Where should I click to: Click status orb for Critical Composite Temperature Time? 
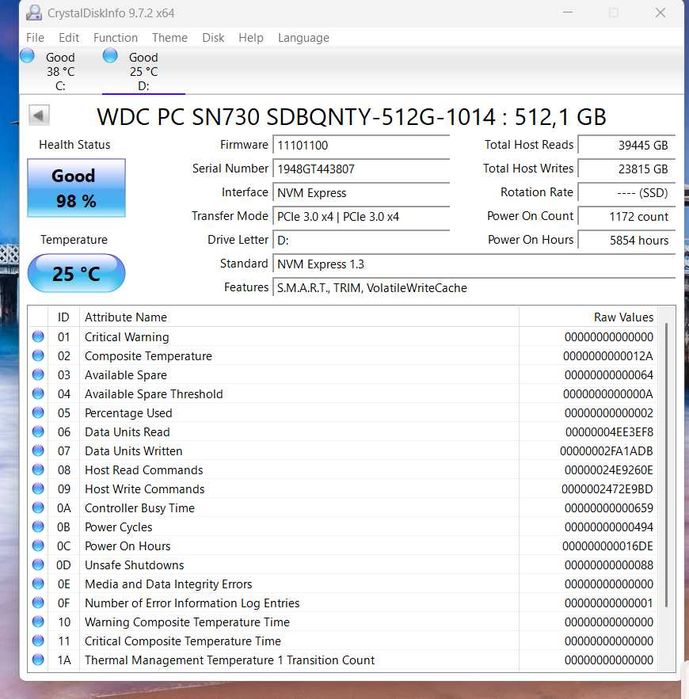pyautogui.click(x=38, y=641)
